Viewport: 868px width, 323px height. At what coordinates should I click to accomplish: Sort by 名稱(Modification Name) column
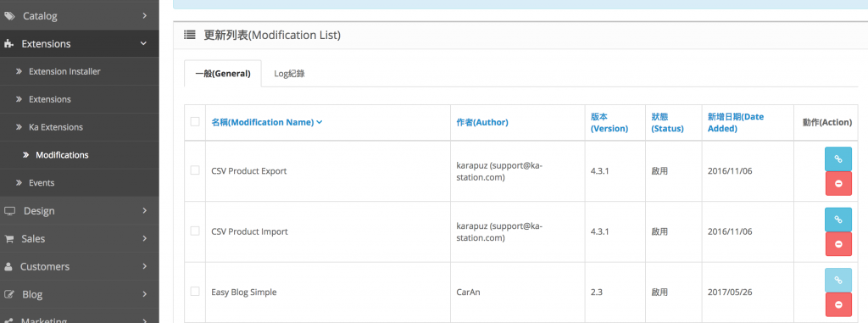[263, 122]
